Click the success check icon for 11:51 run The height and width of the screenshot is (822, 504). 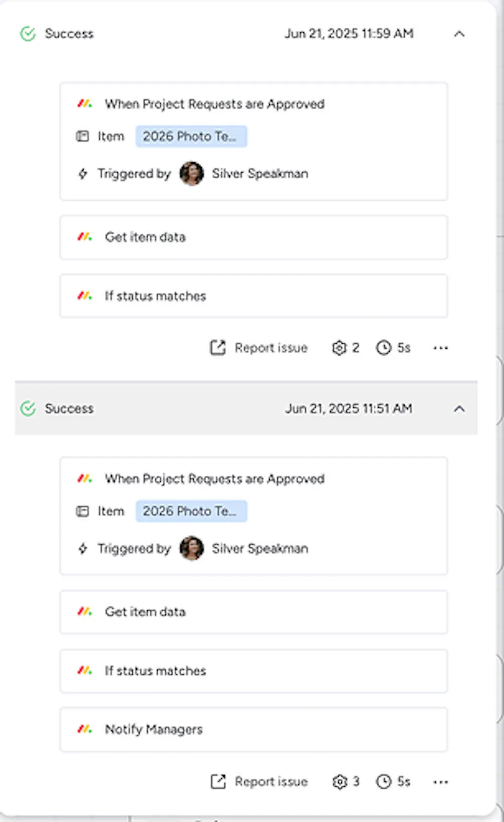point(28,409)
